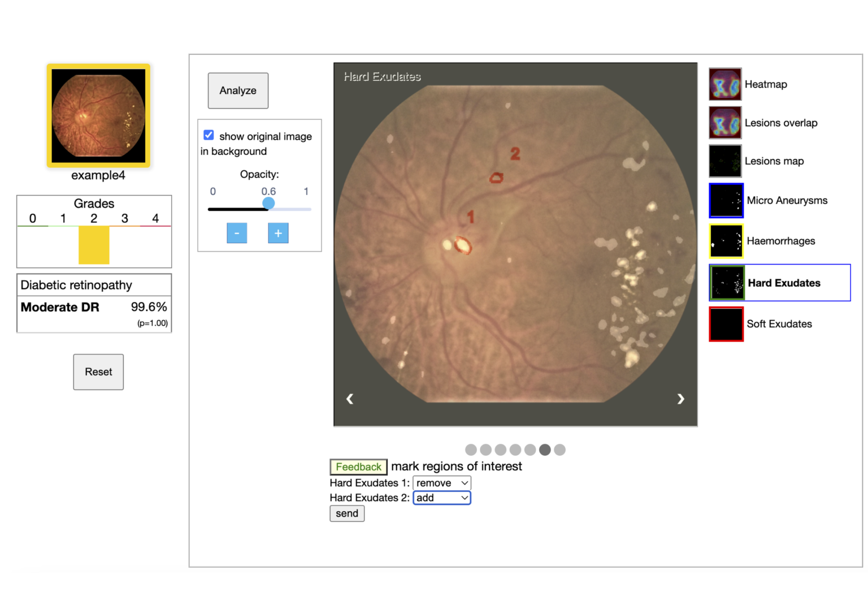Viewport: 868px width, 614px height.
Task: Open the Soft Exudates view
Action: pyautogui.click(x=726, y=323)
